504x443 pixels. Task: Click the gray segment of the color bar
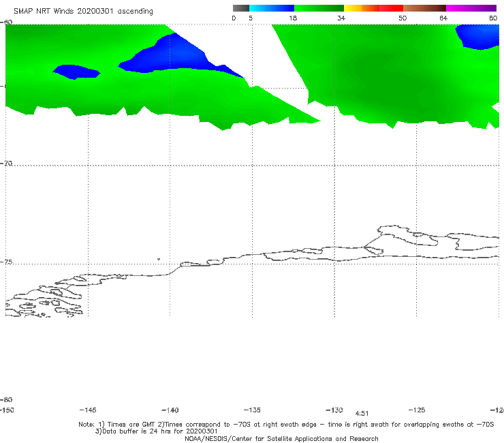241,8
